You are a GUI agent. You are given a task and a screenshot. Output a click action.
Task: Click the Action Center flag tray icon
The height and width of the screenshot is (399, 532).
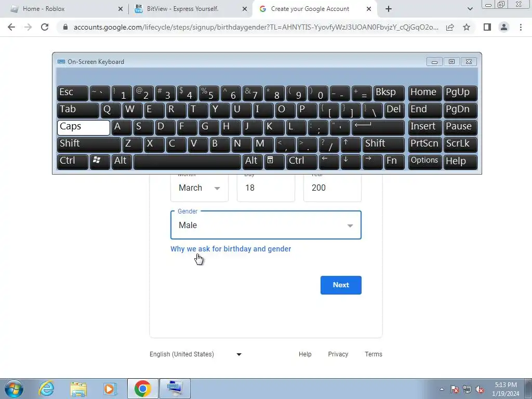pos(455,390)
